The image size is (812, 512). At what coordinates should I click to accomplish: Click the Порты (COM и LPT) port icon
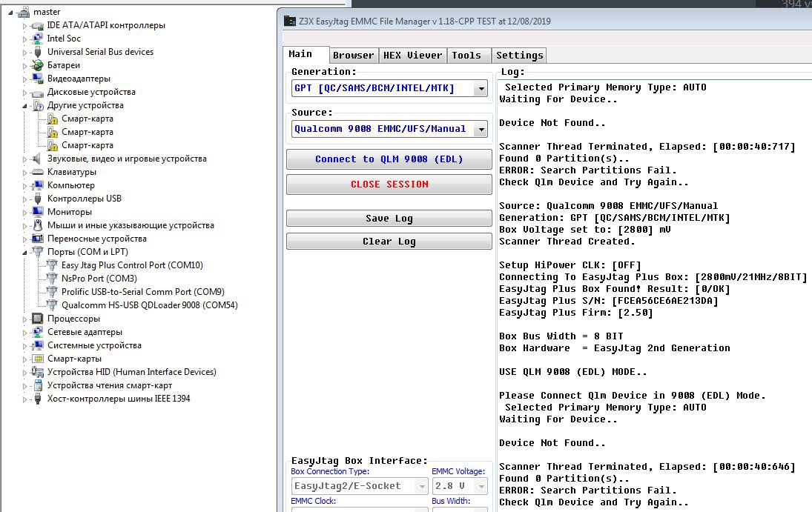pos(37,252)
